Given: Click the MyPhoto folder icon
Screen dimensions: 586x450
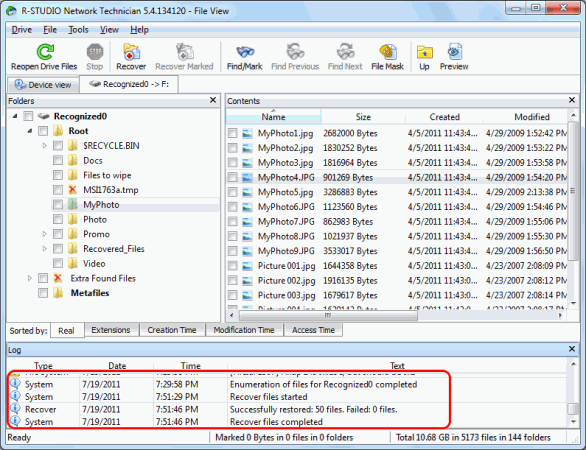Looking at the screenshot, I should coord(73,204).
